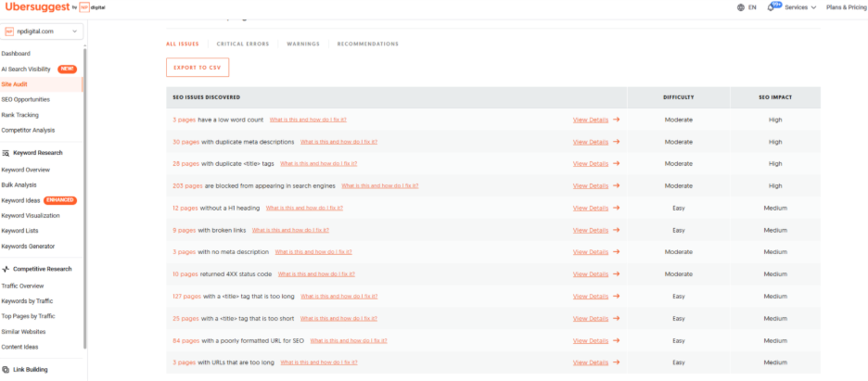
Task: Click the Competitive Research section icon
Action: click(x=6, y=270)
